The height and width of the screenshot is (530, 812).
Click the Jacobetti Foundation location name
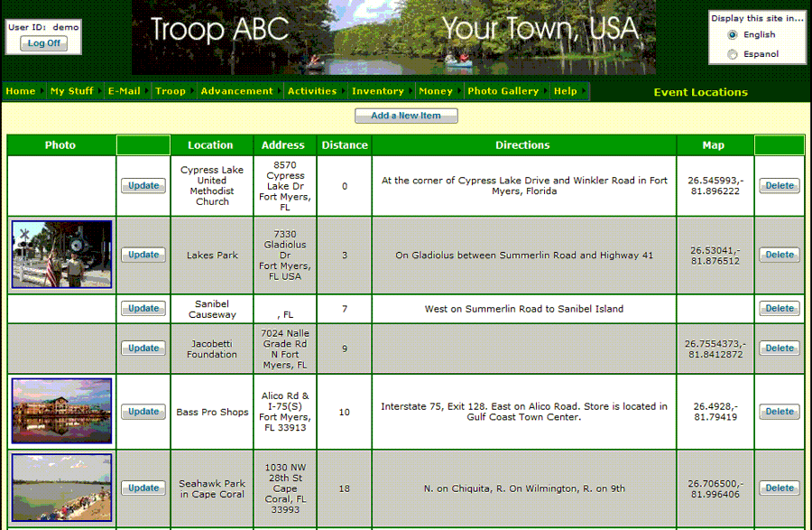(x=212, y=349)
